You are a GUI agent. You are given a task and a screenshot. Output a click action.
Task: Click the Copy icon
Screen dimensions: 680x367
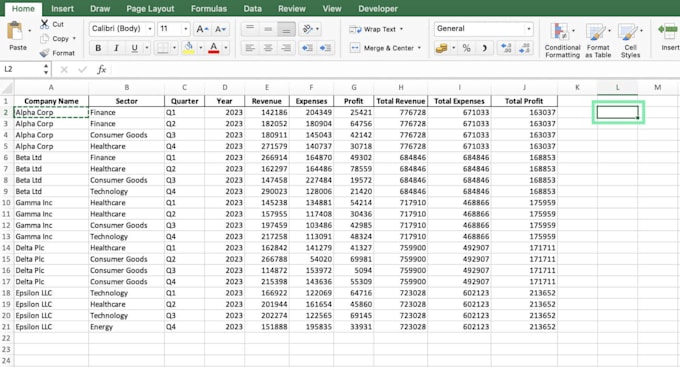[44, 39]
